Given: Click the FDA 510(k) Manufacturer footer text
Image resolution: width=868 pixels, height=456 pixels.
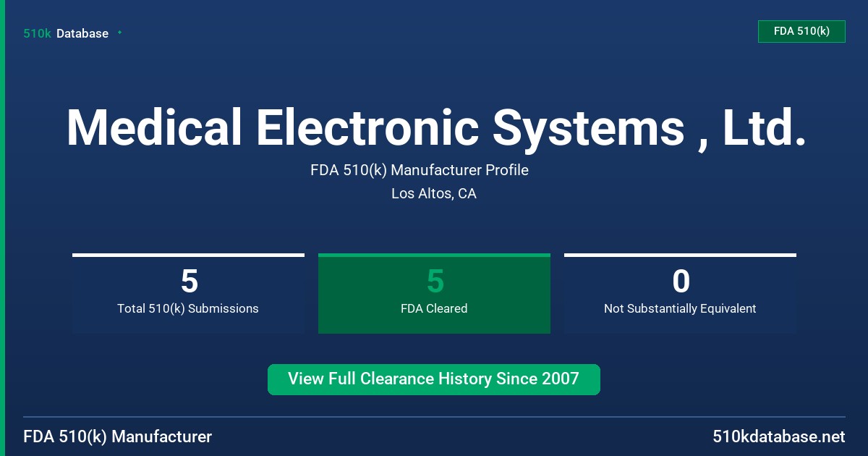Looking at the screenshot, I should tap(118, 437).
